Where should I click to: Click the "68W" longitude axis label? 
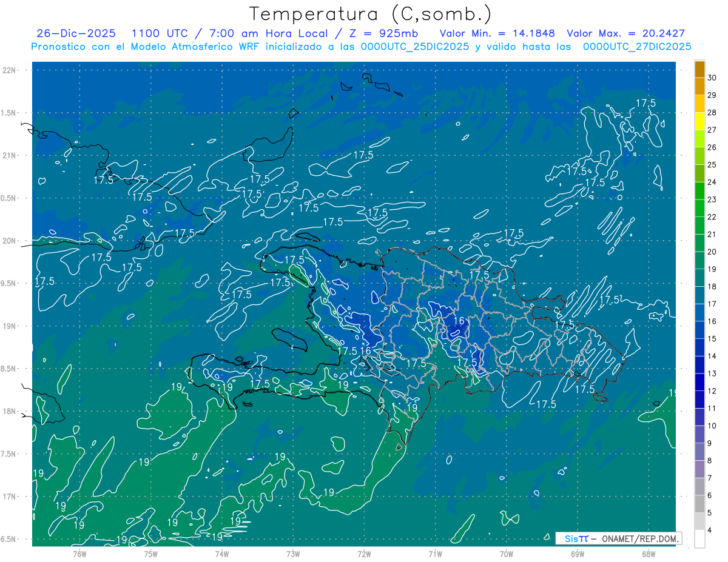[648, 554]
